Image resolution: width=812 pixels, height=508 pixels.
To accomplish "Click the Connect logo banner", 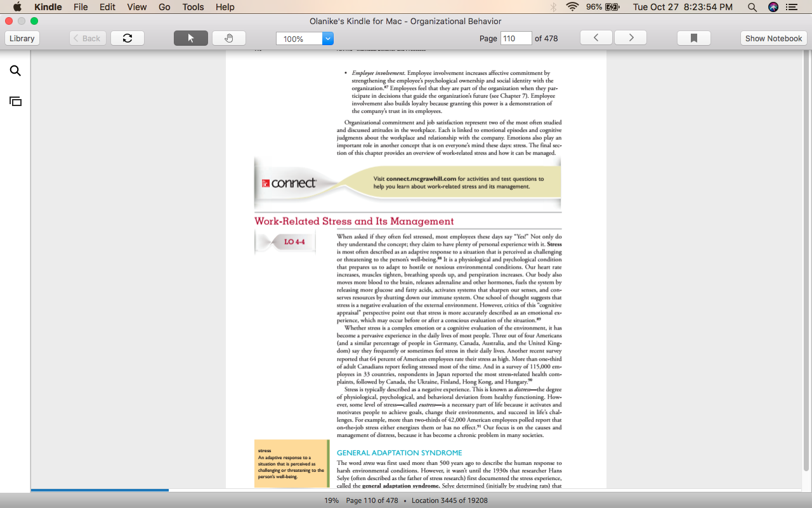I will point(289,183).
